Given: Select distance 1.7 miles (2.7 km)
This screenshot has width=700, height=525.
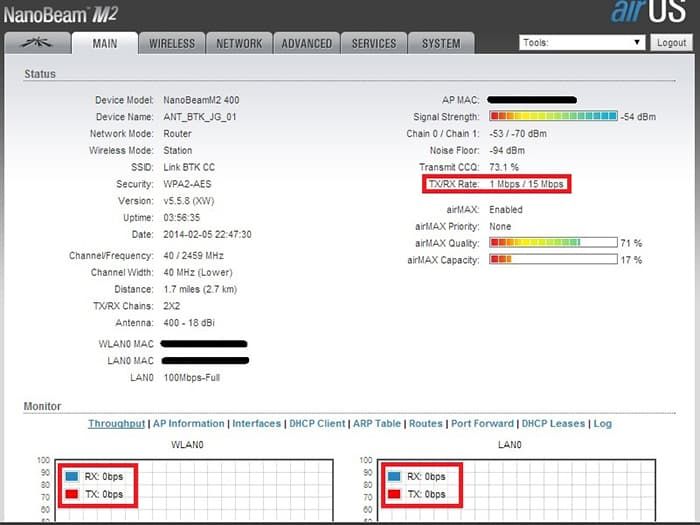Looking at the screenshot, I should [x=200, y=289].
